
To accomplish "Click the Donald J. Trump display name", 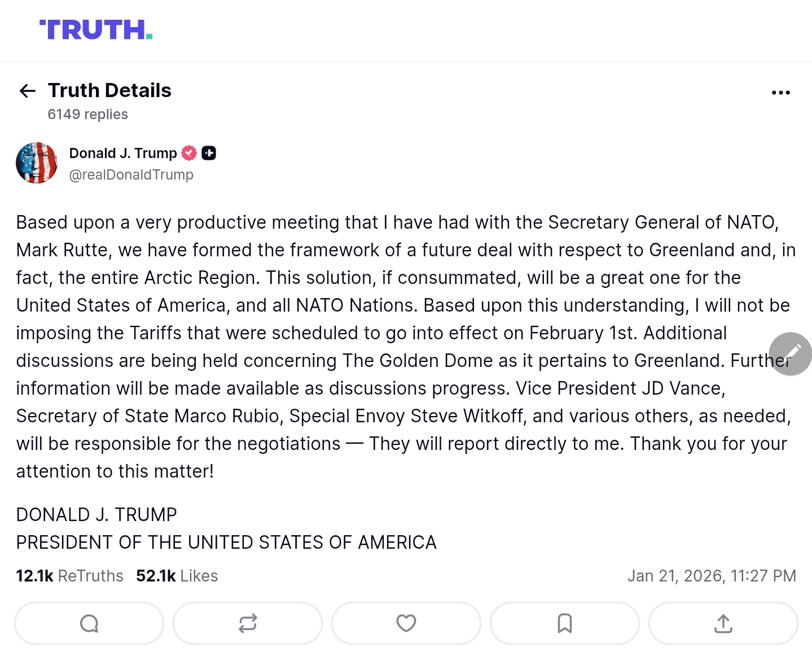I will coord(123,153).
